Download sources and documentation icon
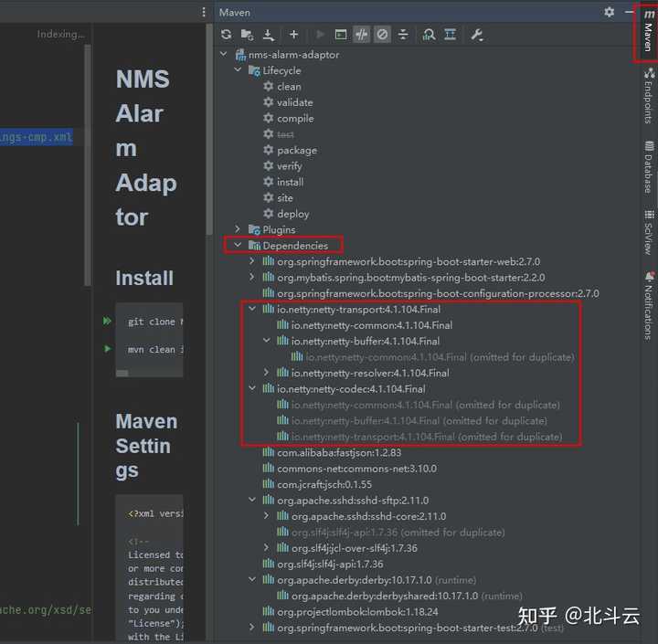Viewport: 658px width, 644px height. tap(269, 35)
